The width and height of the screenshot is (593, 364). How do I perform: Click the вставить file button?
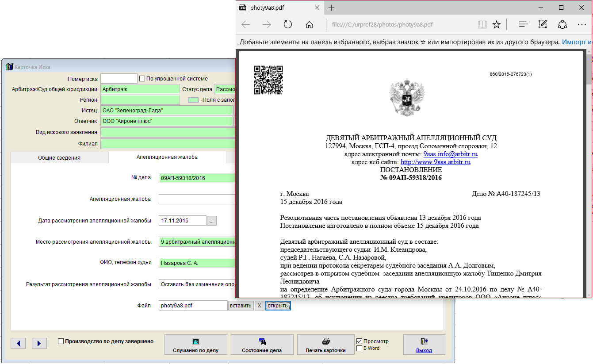point(241,306)
